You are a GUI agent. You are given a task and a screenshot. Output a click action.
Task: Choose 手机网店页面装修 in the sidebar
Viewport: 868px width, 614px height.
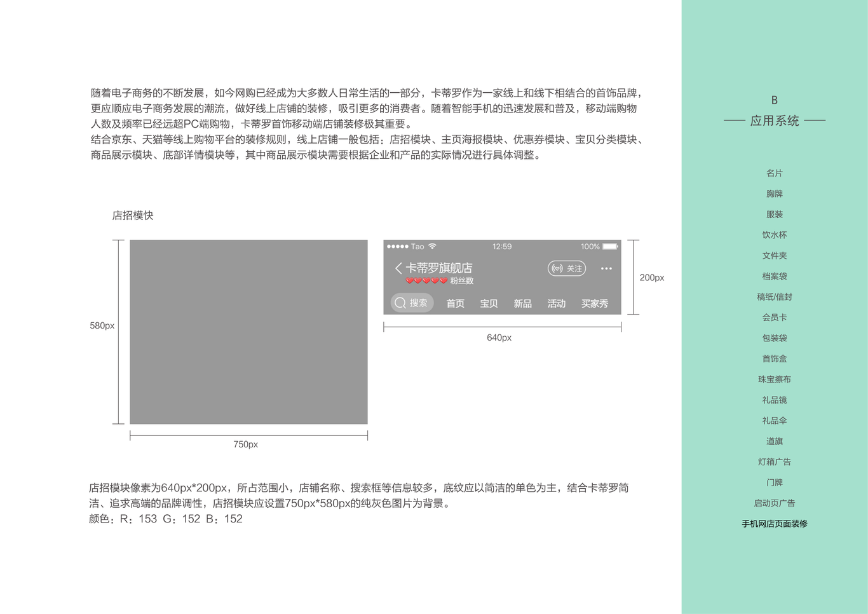coord(775,524)
